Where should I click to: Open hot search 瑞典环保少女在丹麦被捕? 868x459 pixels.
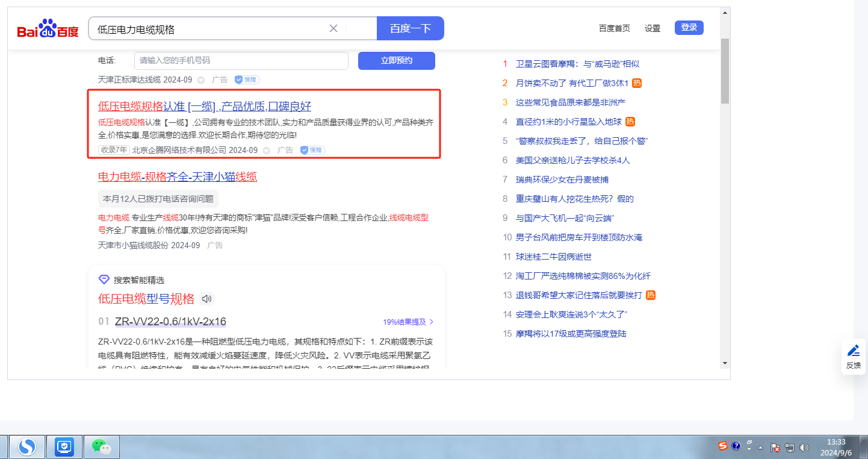562,180
